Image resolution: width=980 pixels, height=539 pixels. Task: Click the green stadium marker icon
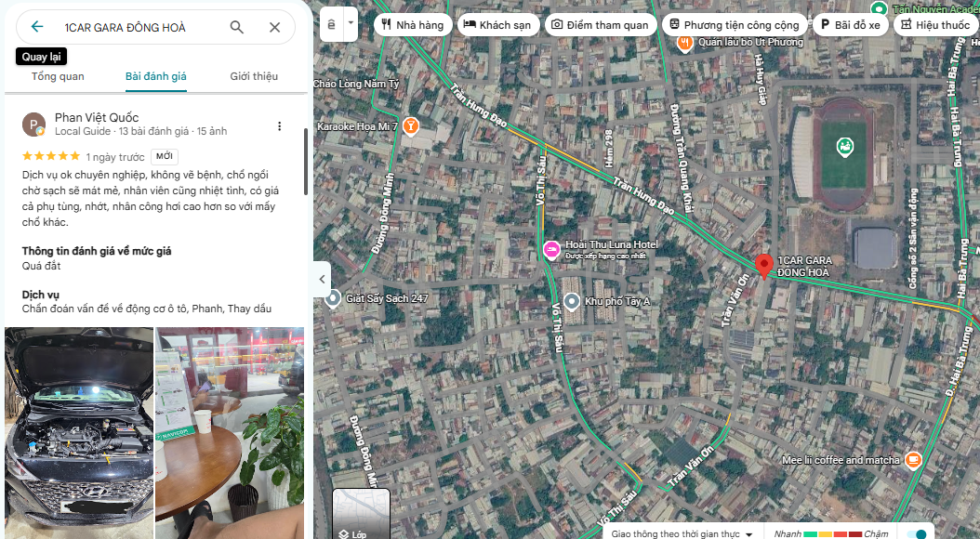click(x=844, y=148)
